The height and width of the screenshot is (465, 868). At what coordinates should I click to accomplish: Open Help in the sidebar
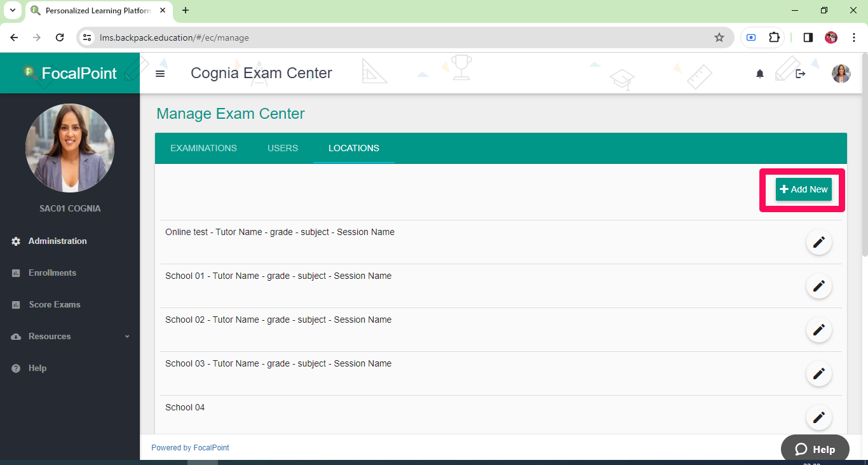click(37, 368)
